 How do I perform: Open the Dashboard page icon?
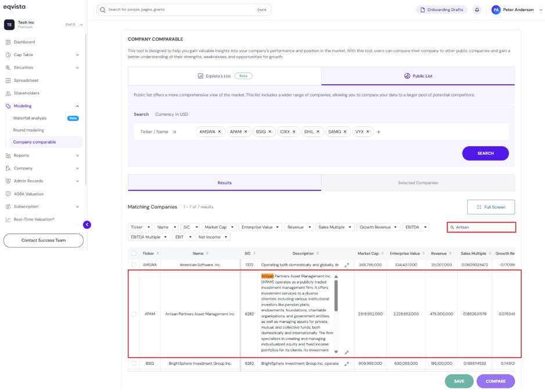[8, 42]
